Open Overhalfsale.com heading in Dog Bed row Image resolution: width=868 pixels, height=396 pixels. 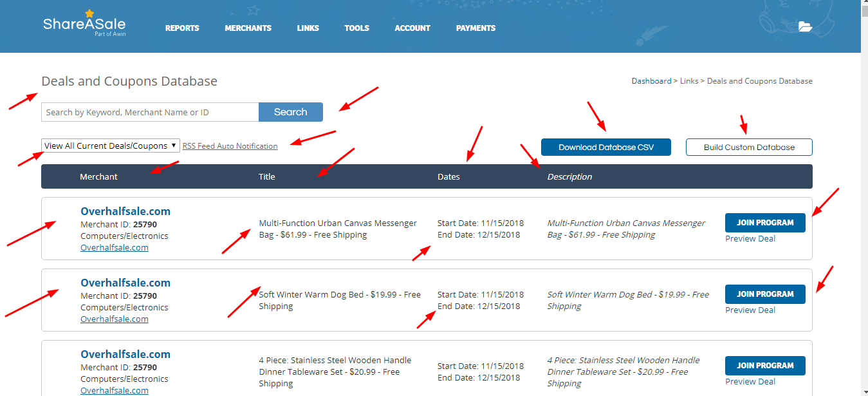[125, 283]
